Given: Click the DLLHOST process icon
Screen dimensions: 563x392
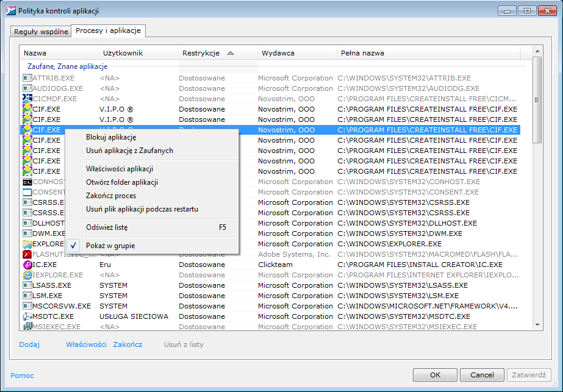Looking at the screenshot, I should [x=27, y=223].
